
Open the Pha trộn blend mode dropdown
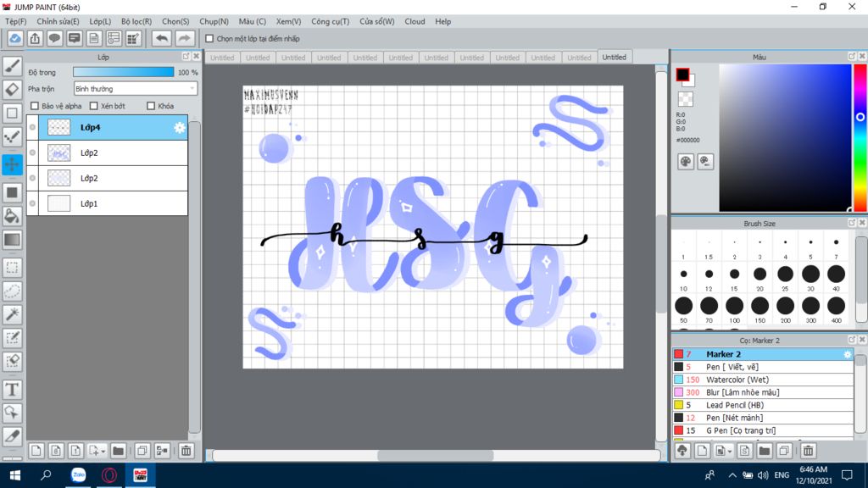click(x=136, y=88)
